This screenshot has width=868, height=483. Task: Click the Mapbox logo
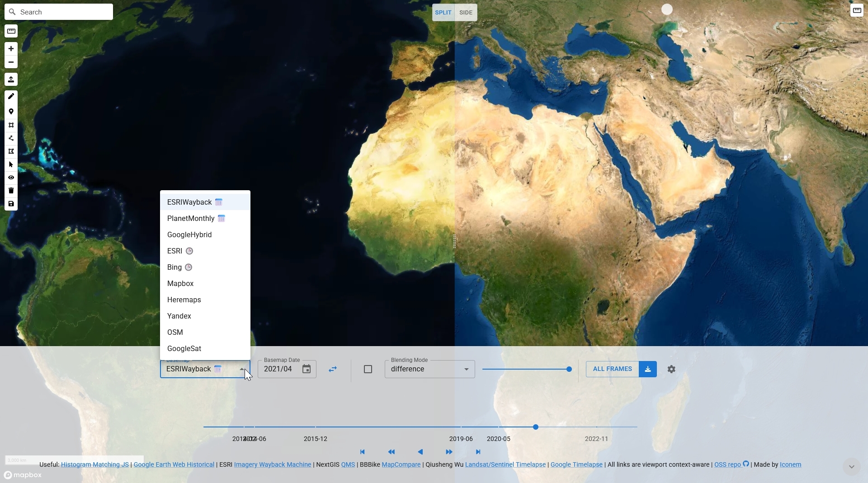pos(23,475)
